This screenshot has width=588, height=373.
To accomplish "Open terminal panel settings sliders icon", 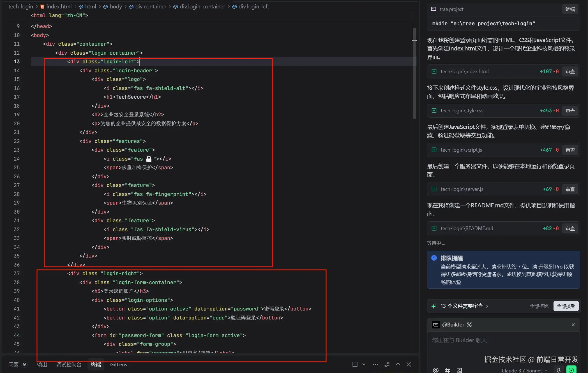I will (387, 364).
